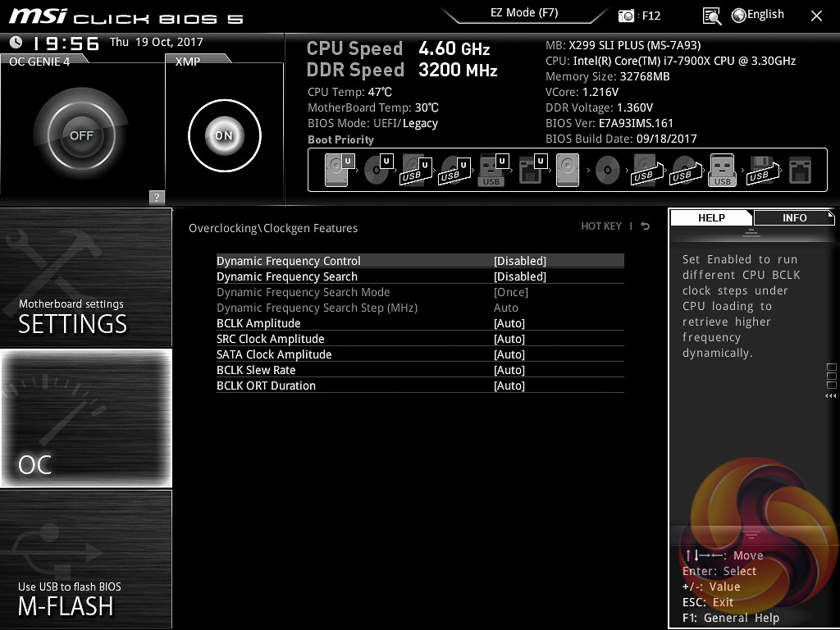Switch to EZ Mode (F7)
This screenshot has width=840, height=630.
524,13
